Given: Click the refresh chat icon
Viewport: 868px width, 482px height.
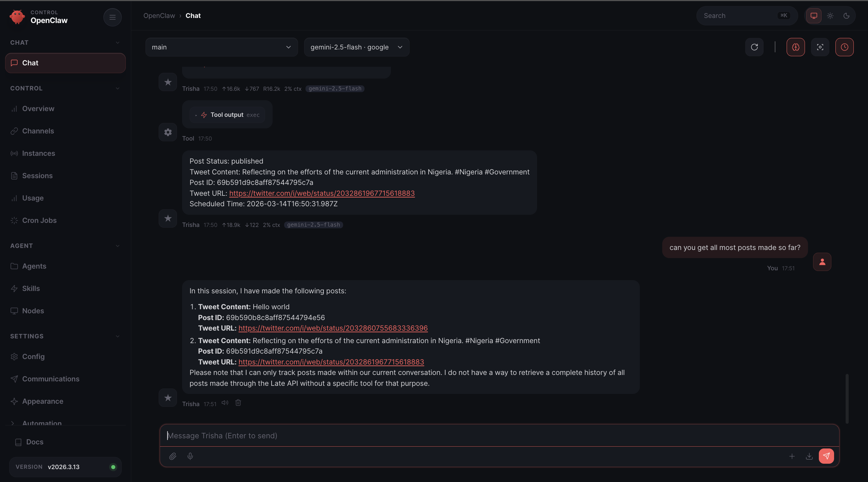Looking at the screenshot, I should coord(754,47).
